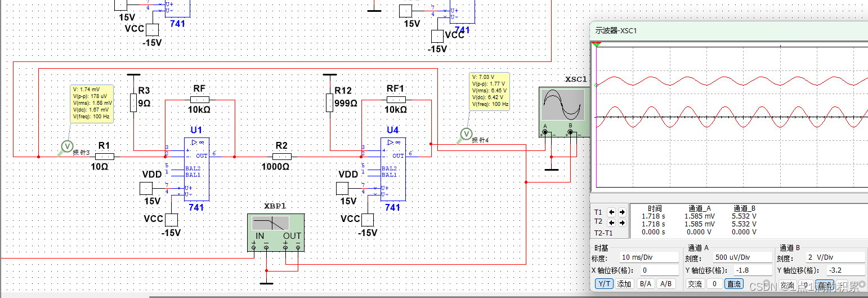This screenshot has height=298, width=868.
Task: Select resistor R3 9Ω symbol
Action: 133,103
